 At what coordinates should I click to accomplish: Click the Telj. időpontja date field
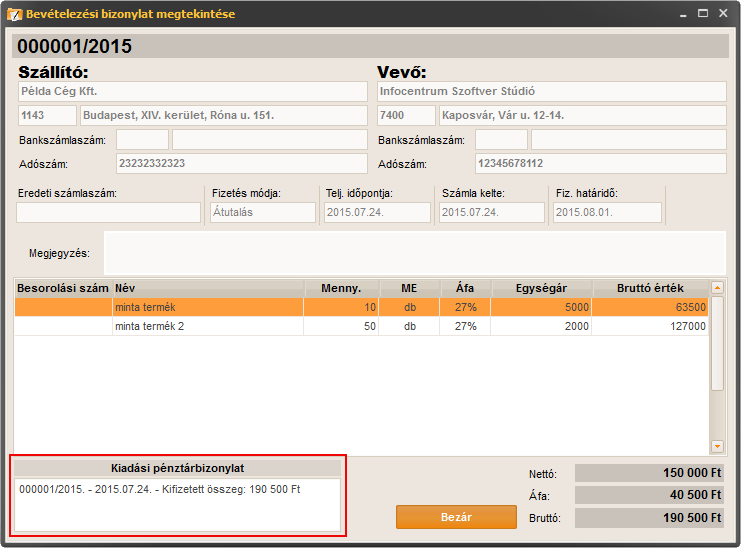(x=377, y=213)
